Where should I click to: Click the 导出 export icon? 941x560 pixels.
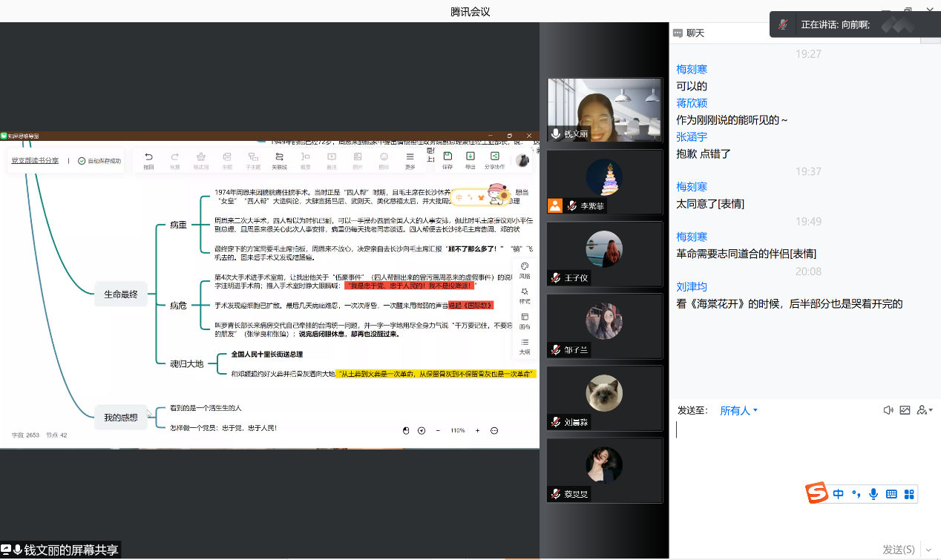[471, 158]
